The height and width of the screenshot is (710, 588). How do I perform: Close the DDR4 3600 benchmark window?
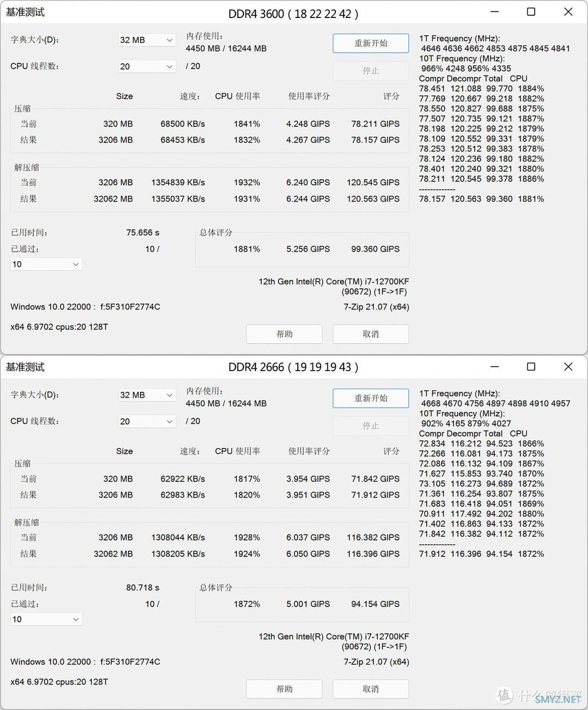[x=568, y=12]
